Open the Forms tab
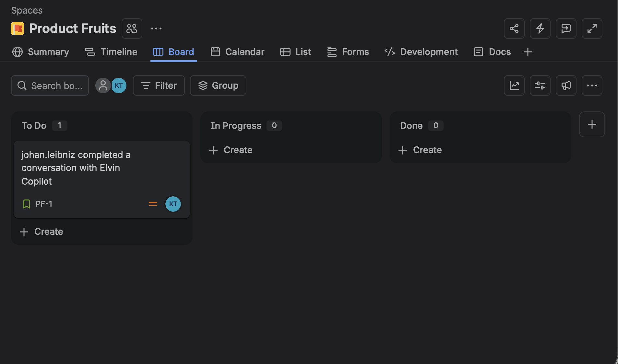The height and width of the screenshot is (364, 618). coord(348,52)
